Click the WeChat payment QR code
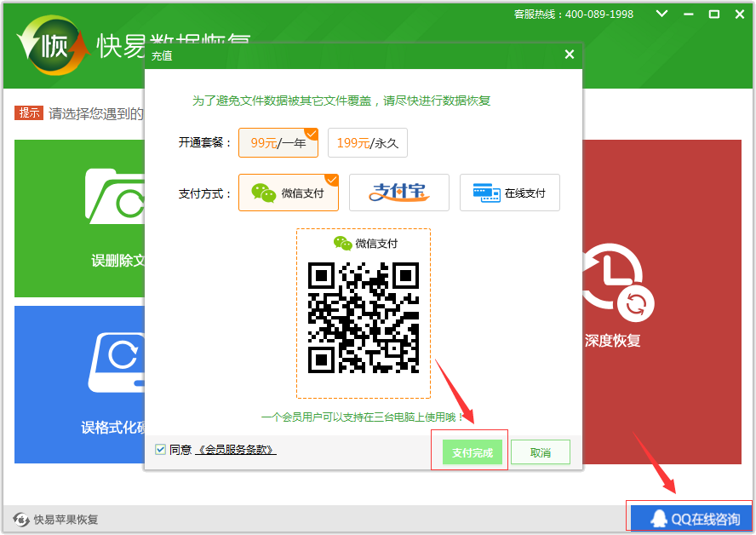Viewport: 756px width, 535px height. pos(364,318)
